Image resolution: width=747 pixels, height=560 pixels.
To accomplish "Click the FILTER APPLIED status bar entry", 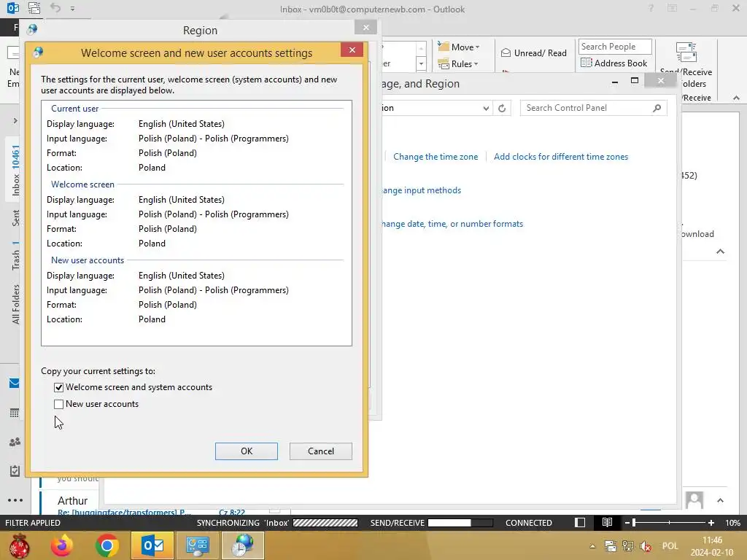I will click(33, 523).
